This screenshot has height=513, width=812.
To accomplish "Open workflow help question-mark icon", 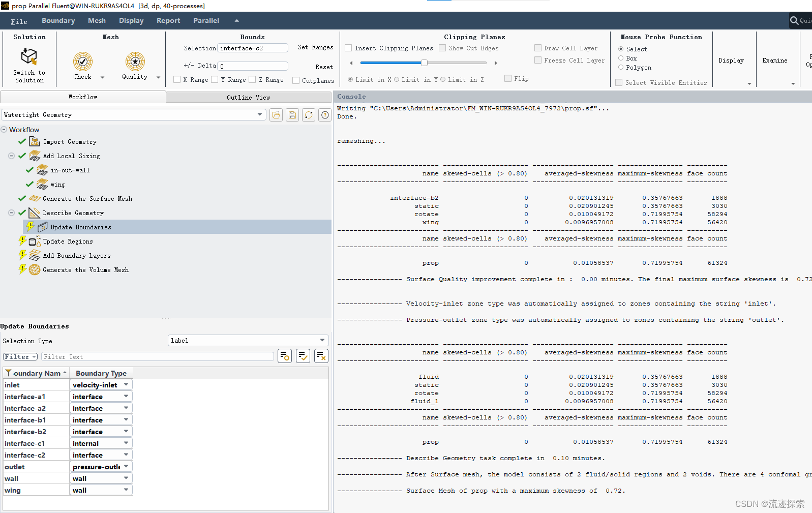I will [x=325, y=115].
